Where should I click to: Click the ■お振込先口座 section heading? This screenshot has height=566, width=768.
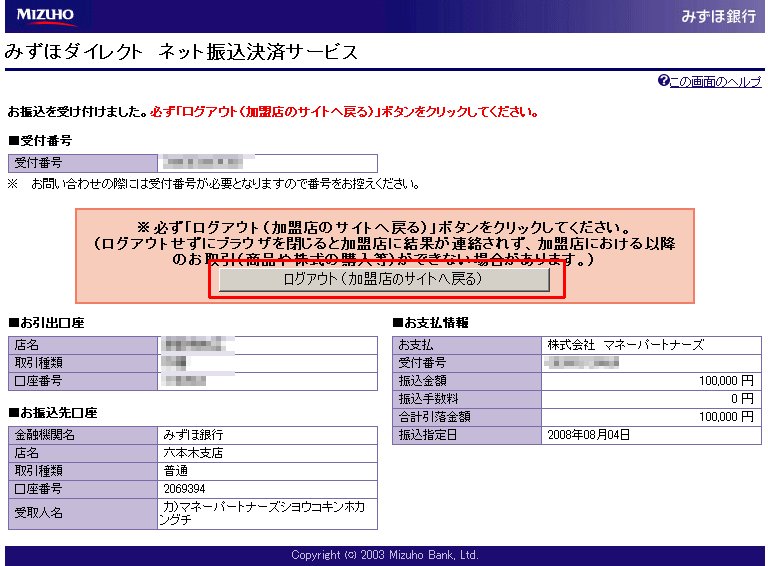[x=53, y=413]
